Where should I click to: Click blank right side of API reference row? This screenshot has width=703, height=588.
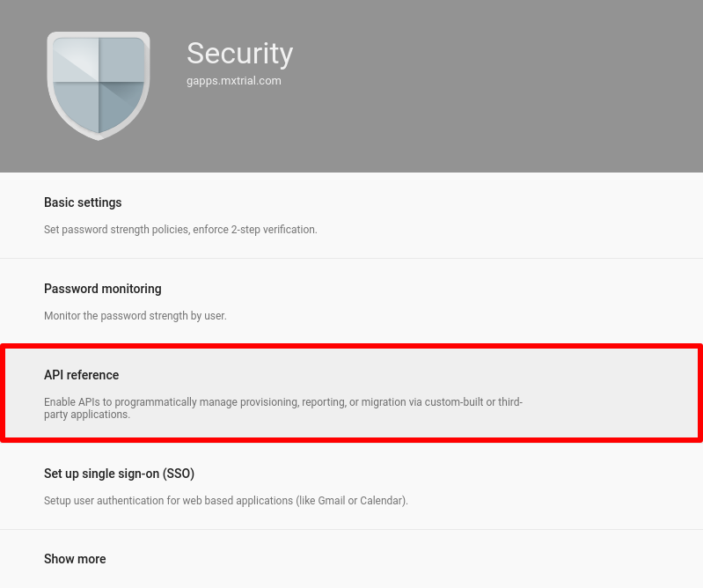[610, 393]
